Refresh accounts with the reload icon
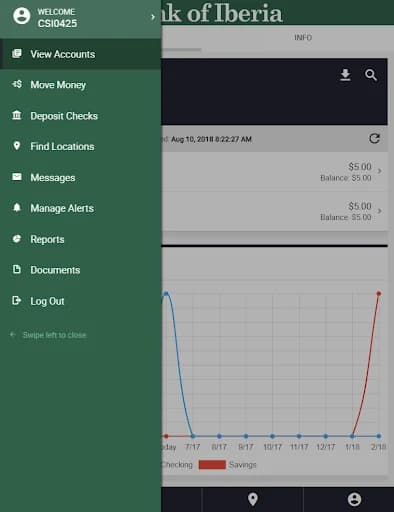This screenshot has width=394, height=512. pyautogui.click(x=374, y=138)
